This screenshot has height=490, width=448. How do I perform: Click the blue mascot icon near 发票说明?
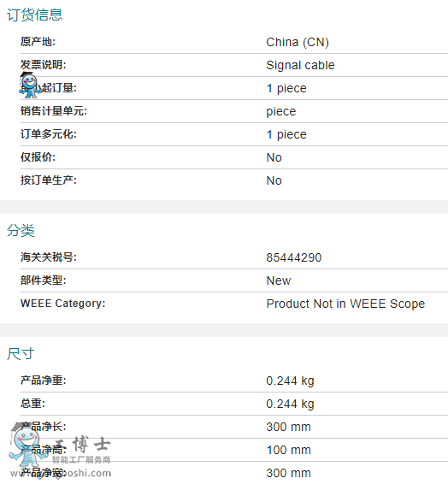click(30, 85)
